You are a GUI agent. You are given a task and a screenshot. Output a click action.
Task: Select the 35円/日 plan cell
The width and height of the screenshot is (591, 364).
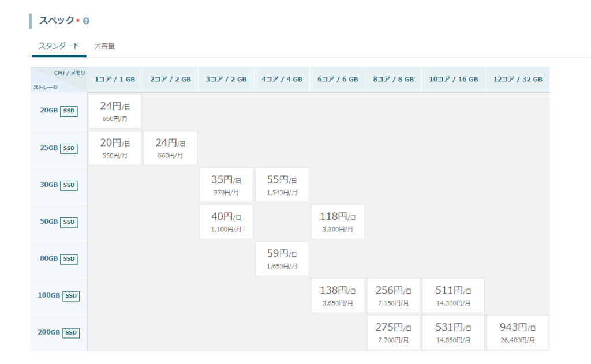(226, 185)
